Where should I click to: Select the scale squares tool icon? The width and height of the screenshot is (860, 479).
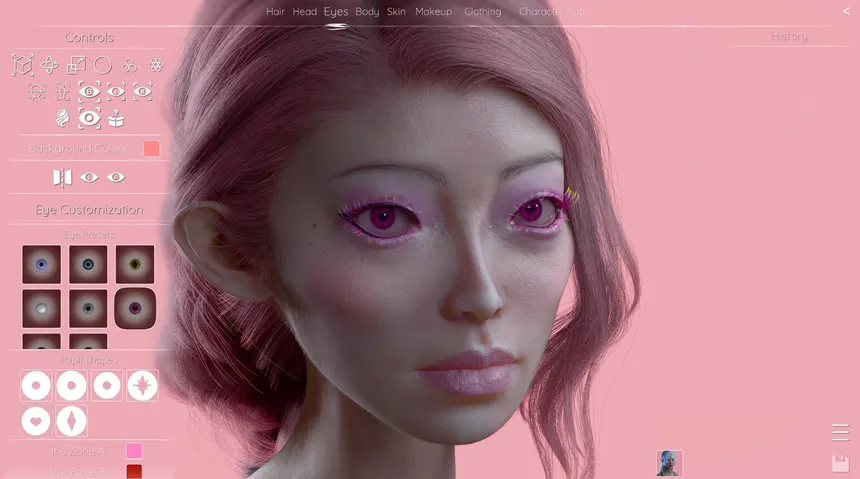[76, 65]
